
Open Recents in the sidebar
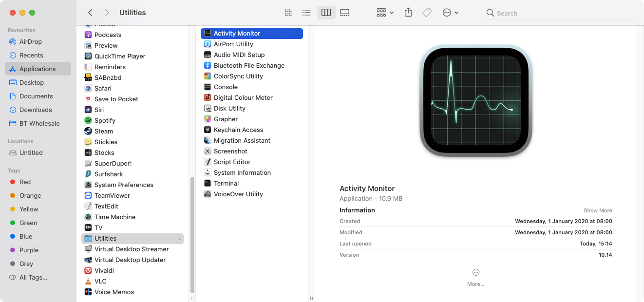click(38, 55)
